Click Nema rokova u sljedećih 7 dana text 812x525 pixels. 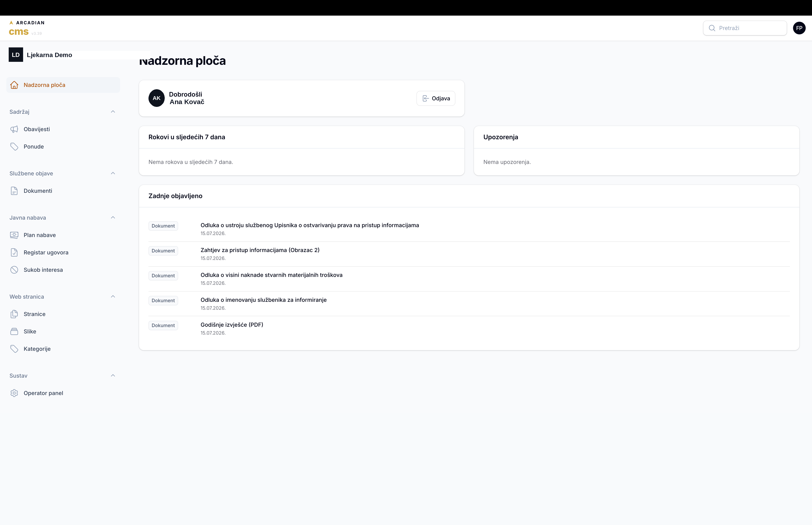[191, 162]
